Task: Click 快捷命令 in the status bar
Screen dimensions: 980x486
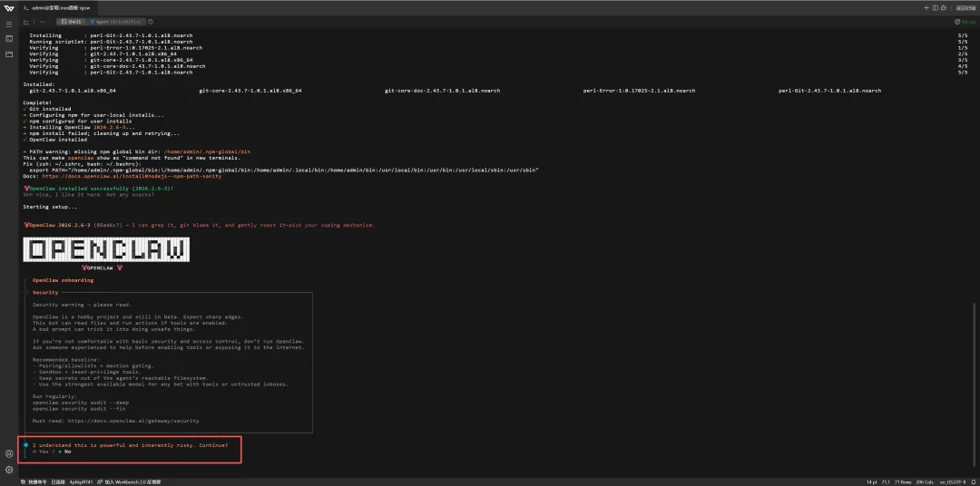Action: tap(34, 481)
